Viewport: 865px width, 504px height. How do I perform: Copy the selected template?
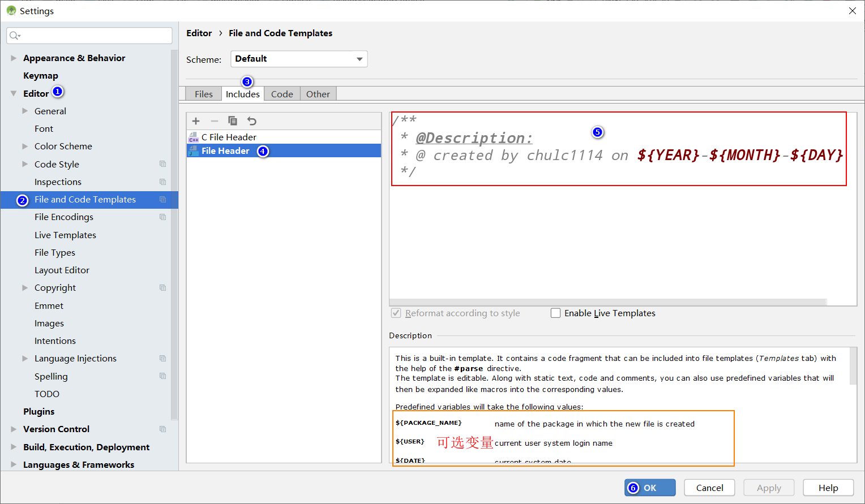pyautogui.click(x=233, y=121)
